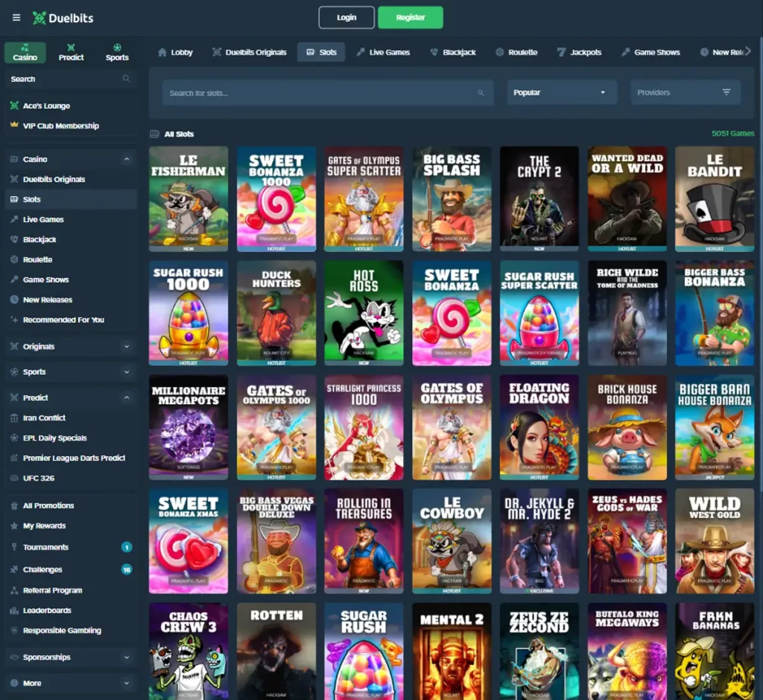Open the hamburger menu icon
This screenshot has height=700, width=763.
point(16,18)
